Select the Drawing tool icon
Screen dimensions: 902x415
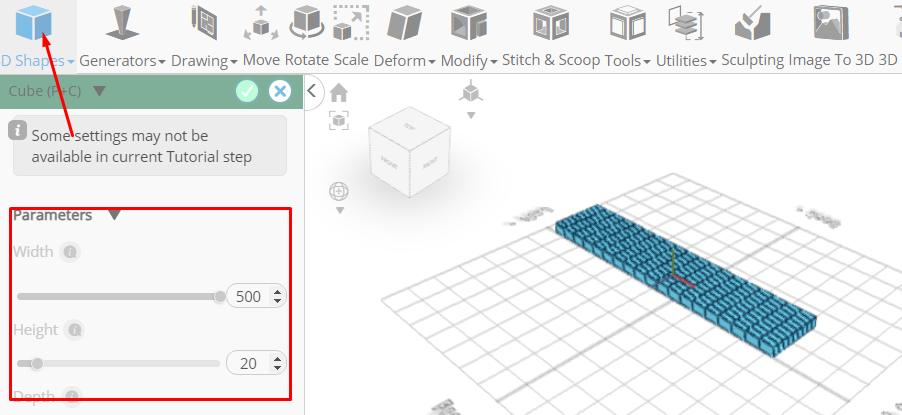tap(204, 23)
